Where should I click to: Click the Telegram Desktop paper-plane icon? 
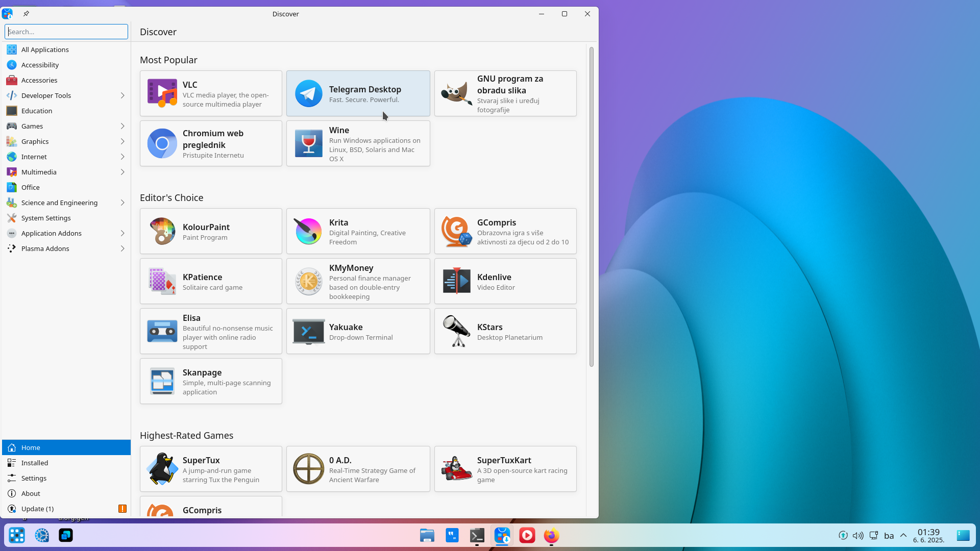[308, 93]
